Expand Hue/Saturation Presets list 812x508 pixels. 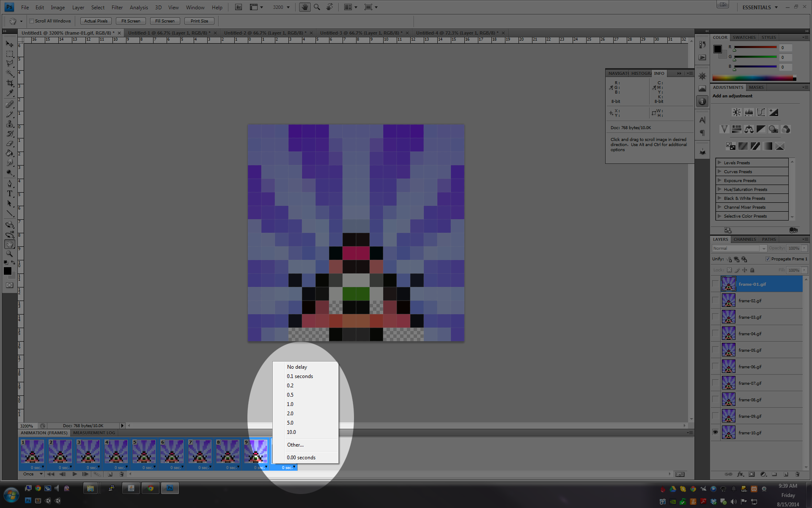tap(719, 189)
